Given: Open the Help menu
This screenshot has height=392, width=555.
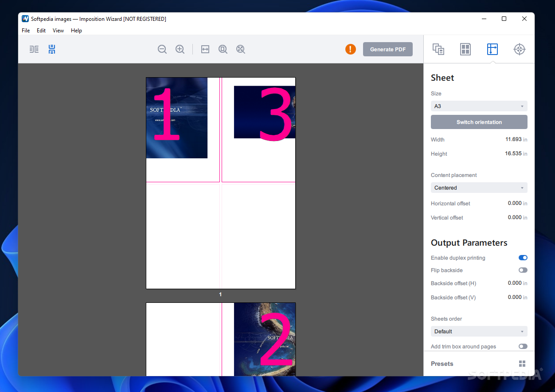Looking at the screenshot, I should [x=76, y=31].
